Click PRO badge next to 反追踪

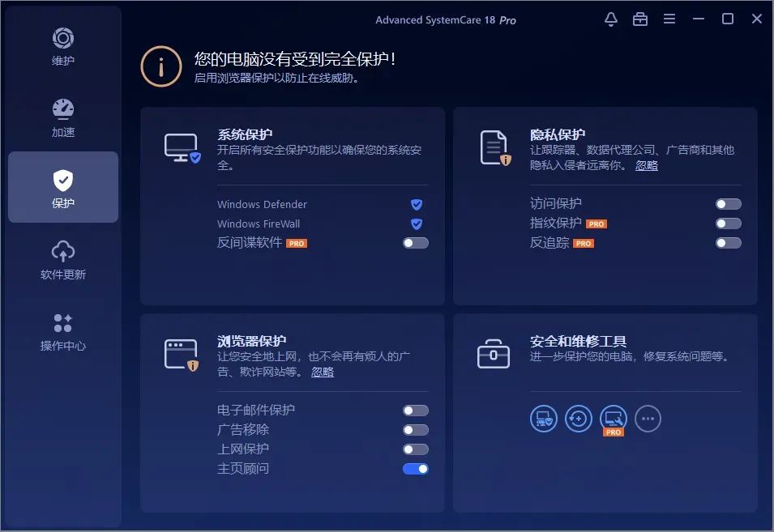(x=584, y=244)
